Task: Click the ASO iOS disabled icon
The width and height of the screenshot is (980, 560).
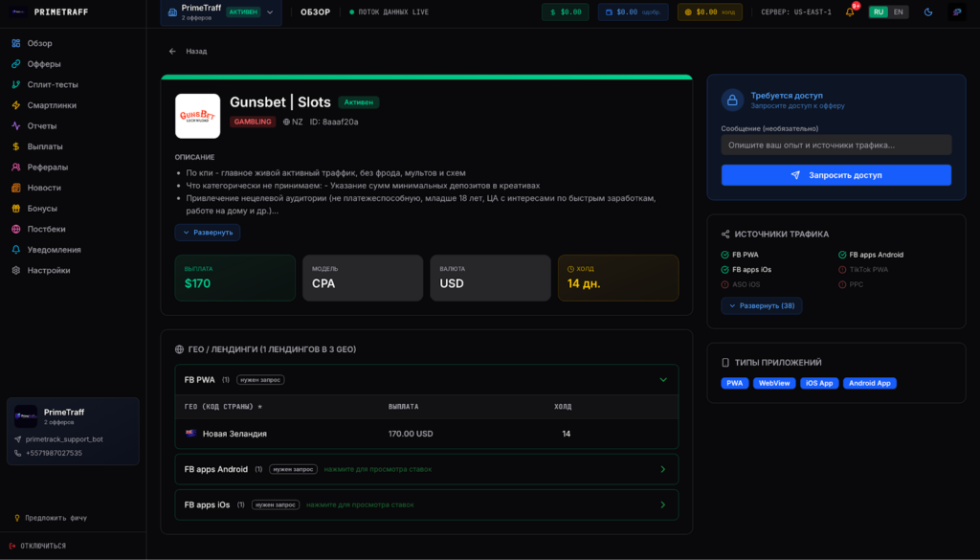Action: click(x=725, y=284)
